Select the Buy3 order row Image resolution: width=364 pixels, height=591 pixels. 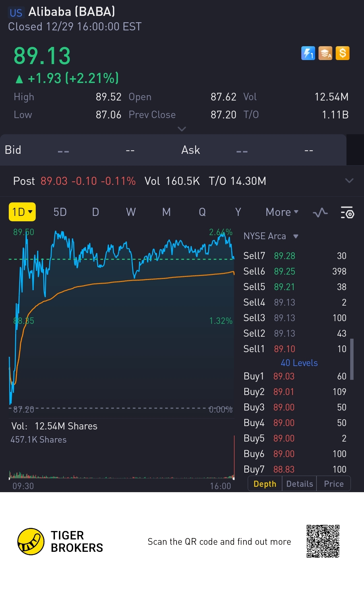coord(295,407)
